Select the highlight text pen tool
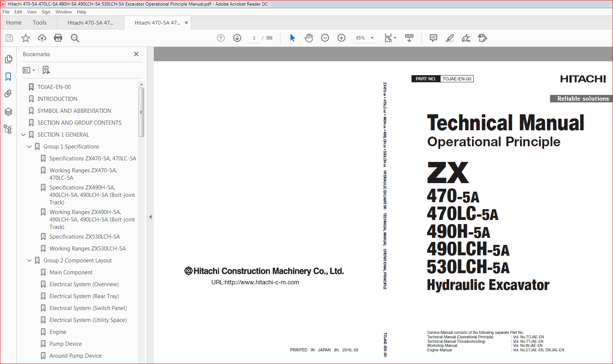The image size is (613, 364). tap(450, 38)
